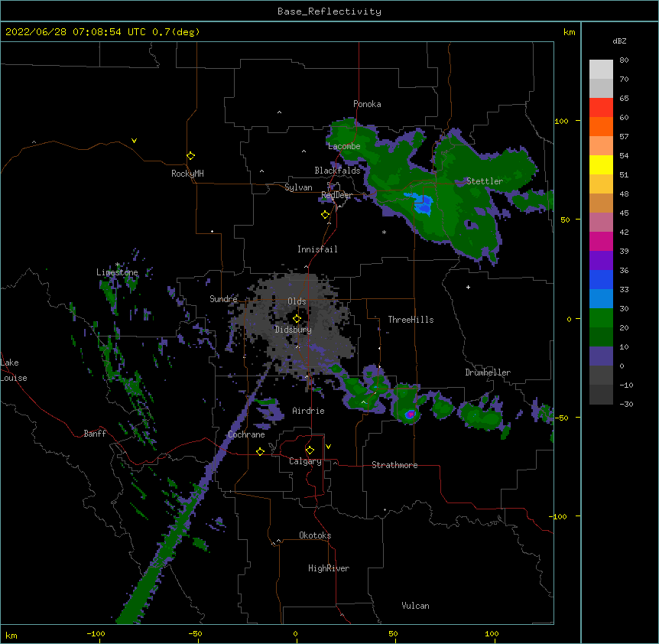Click the Base_Reflectivity title
This screenshot has height=644, width=659.
[329, 11]
